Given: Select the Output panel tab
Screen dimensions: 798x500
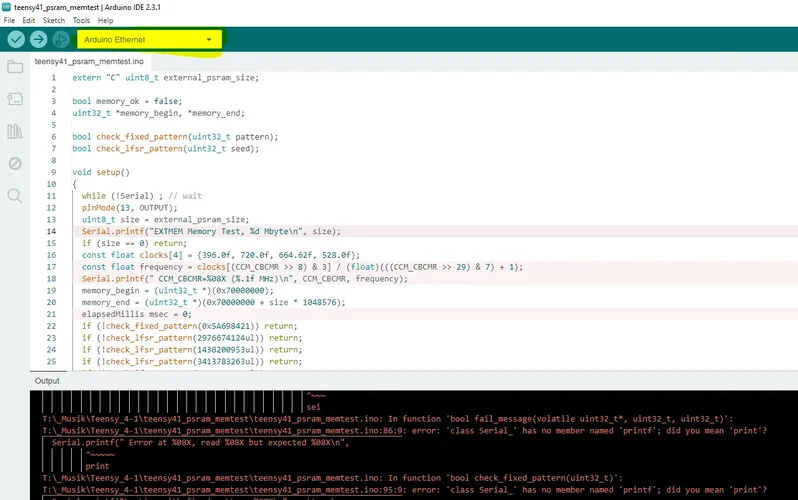Looking at the screenshot, I should (47, 381).
